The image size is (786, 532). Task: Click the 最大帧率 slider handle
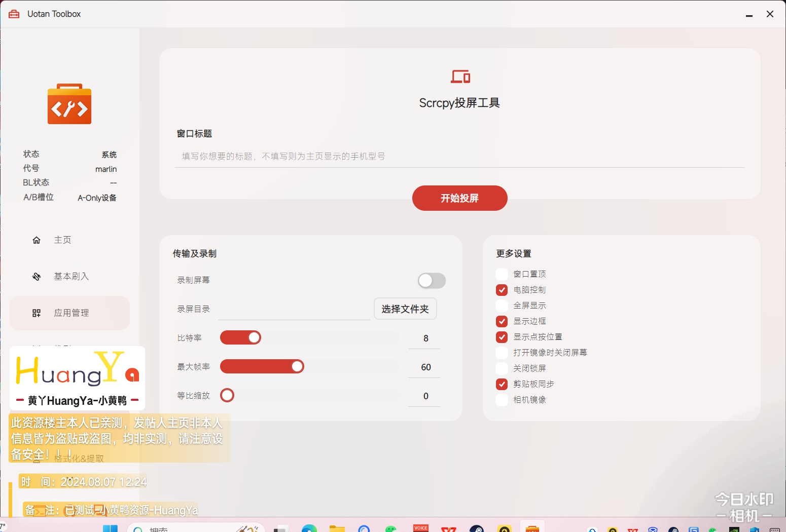click(x=297, y=366)
